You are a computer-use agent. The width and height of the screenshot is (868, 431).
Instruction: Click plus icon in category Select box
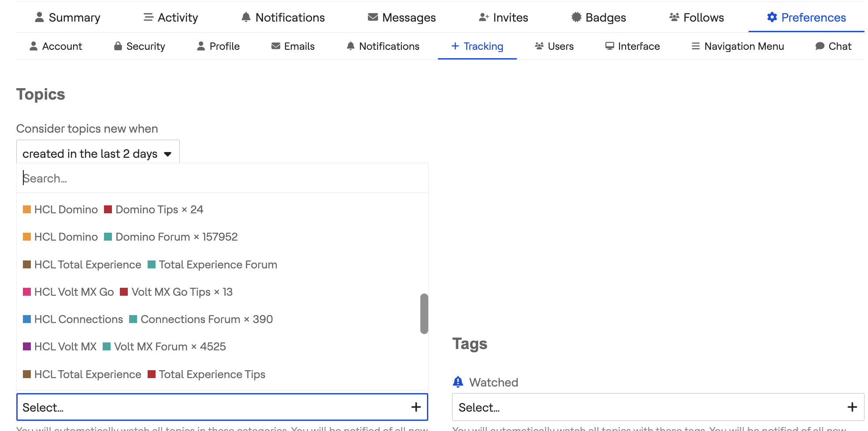click(x=416, y=407)
